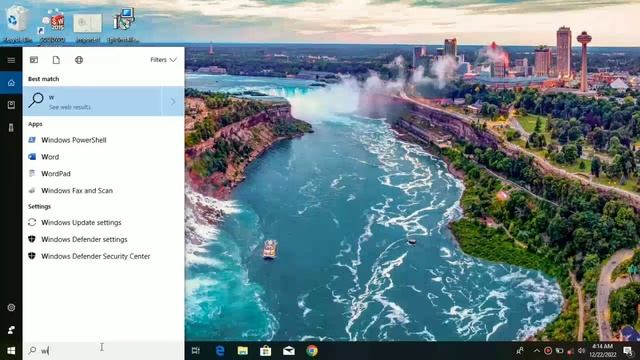Filter results by Web globe icon

[79, 60]
